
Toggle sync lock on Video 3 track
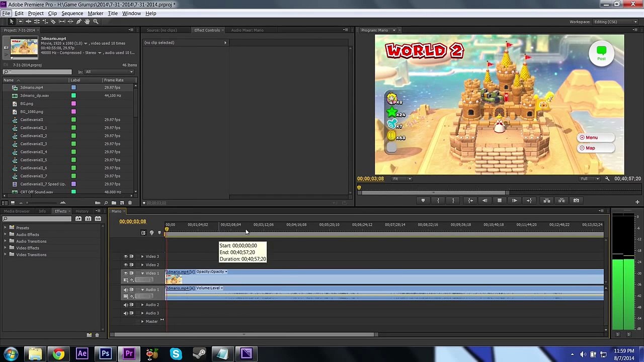pos(132,256)
